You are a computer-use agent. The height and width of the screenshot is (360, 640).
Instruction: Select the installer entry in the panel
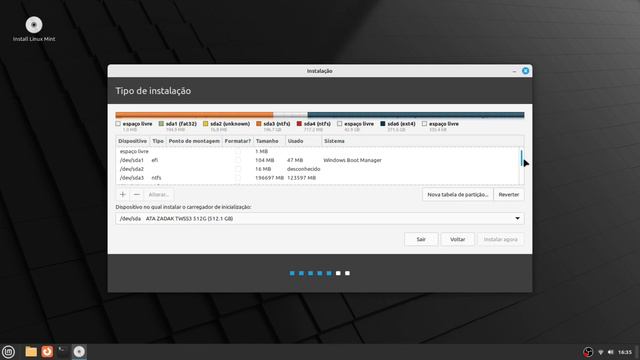click(x=79, y=351)
